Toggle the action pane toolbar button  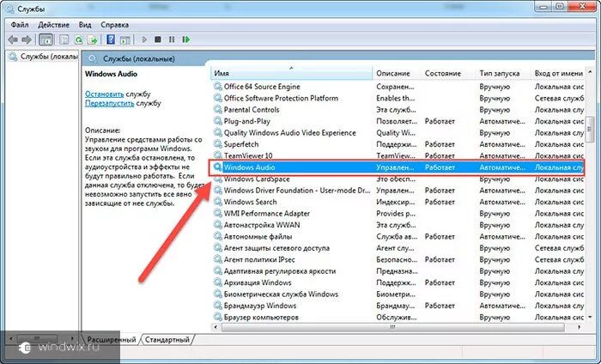[x=125, y=39]
